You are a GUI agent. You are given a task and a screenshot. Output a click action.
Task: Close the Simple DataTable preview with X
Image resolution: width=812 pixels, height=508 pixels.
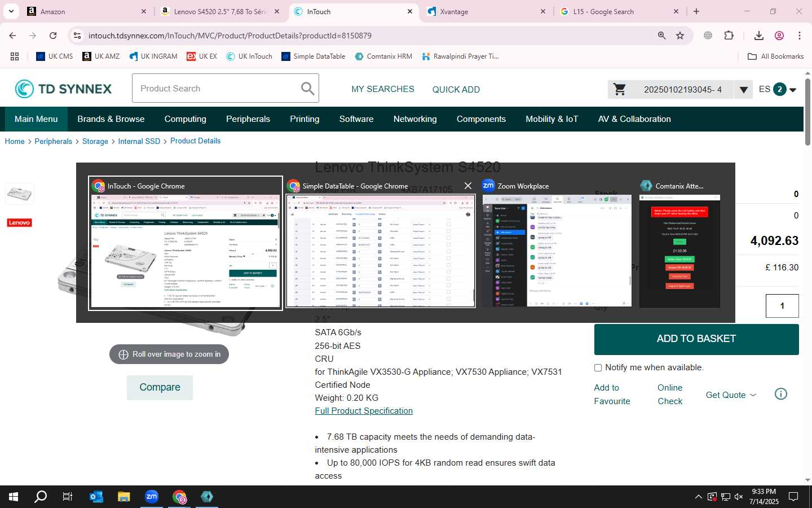467,186
